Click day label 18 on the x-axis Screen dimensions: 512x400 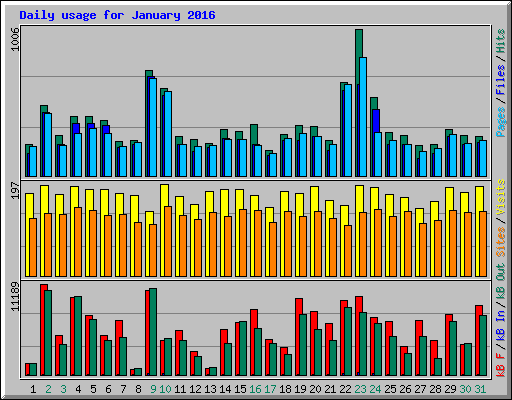click(285, 389)
